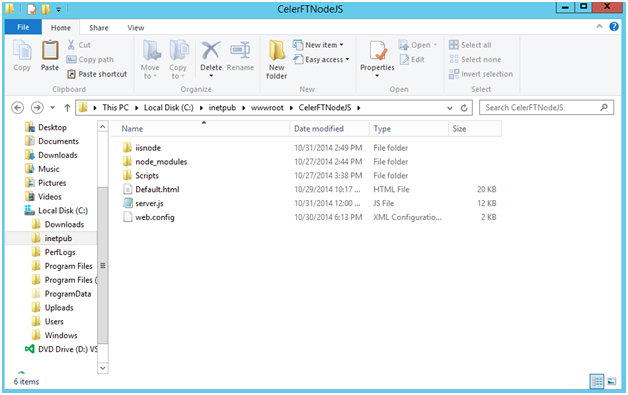Sort by the Size column header
This screenshot has width=628, height=395.
click(x=475, y=129)
